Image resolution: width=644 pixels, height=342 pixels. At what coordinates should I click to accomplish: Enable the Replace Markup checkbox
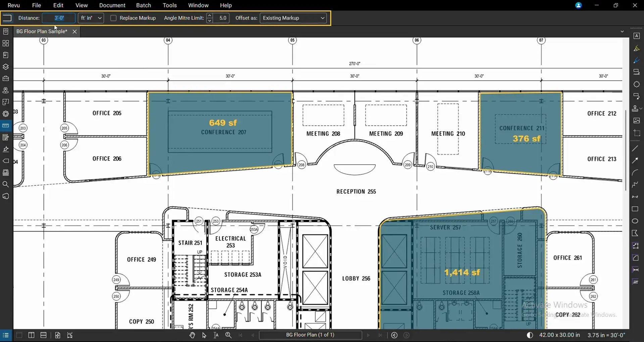point(113,18)
